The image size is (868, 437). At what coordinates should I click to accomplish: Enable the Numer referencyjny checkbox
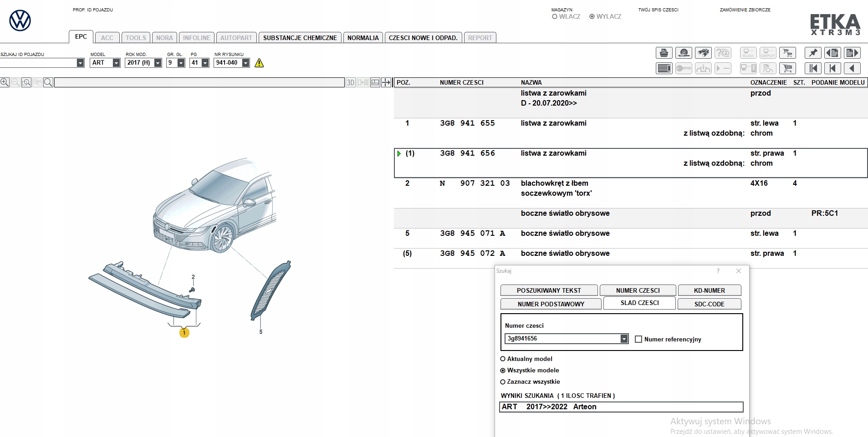(x=638, y=339)
